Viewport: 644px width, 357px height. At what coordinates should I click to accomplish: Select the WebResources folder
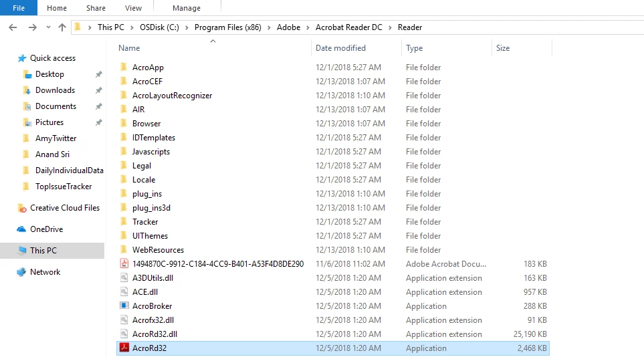pos(158,250)
